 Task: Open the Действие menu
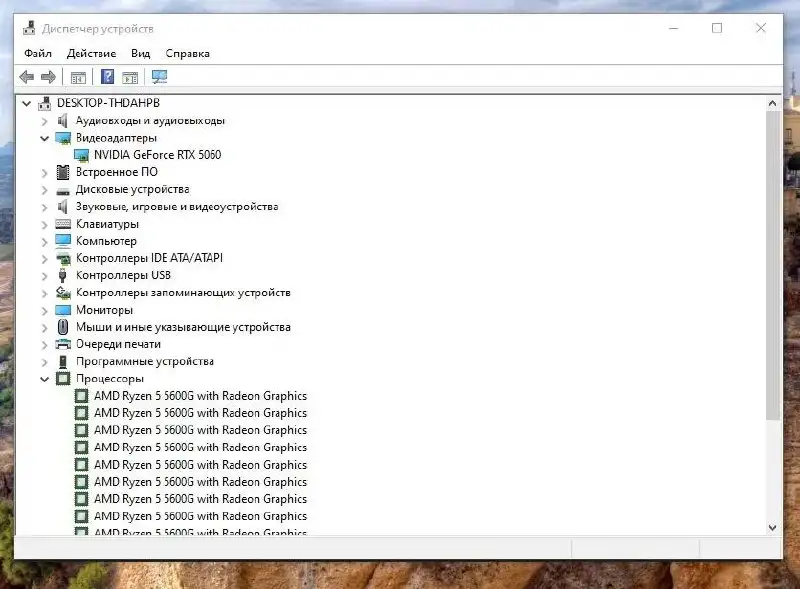(x=91, y=53)
